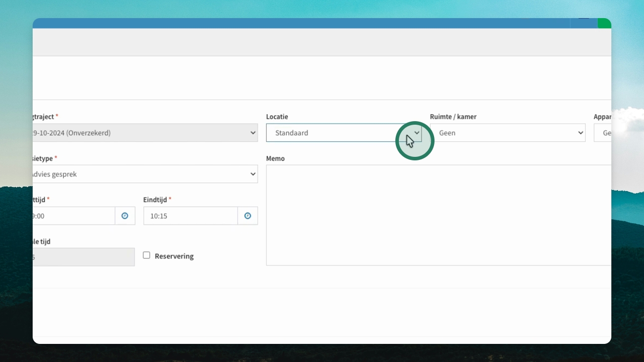The width and height of the screenshot is (644, 362).
Task: Click the clock icon beside the start time
Action: click(125, 216)
